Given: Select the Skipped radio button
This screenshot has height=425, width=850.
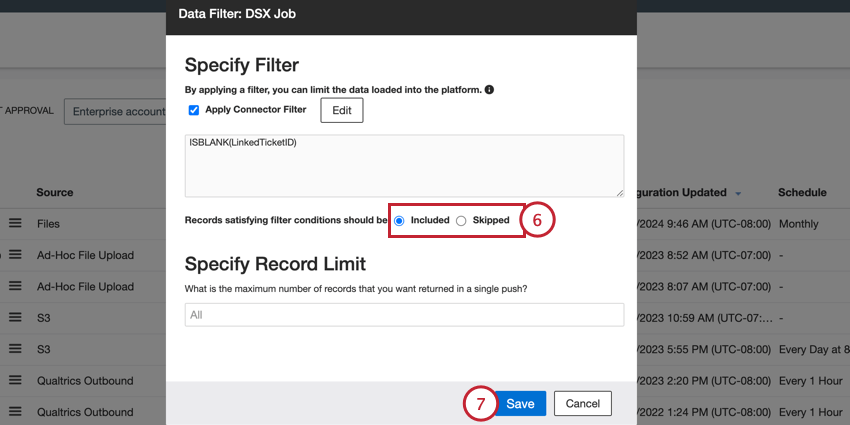Looking at the screenshot, I should pyautogui.click(x=461, y=220).
